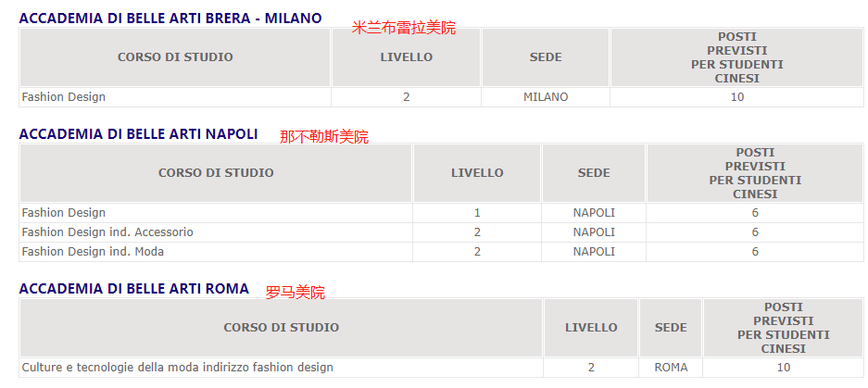Select the Fashion Design ind. Moda course
The image size is (868, 388).
(93, 251)
